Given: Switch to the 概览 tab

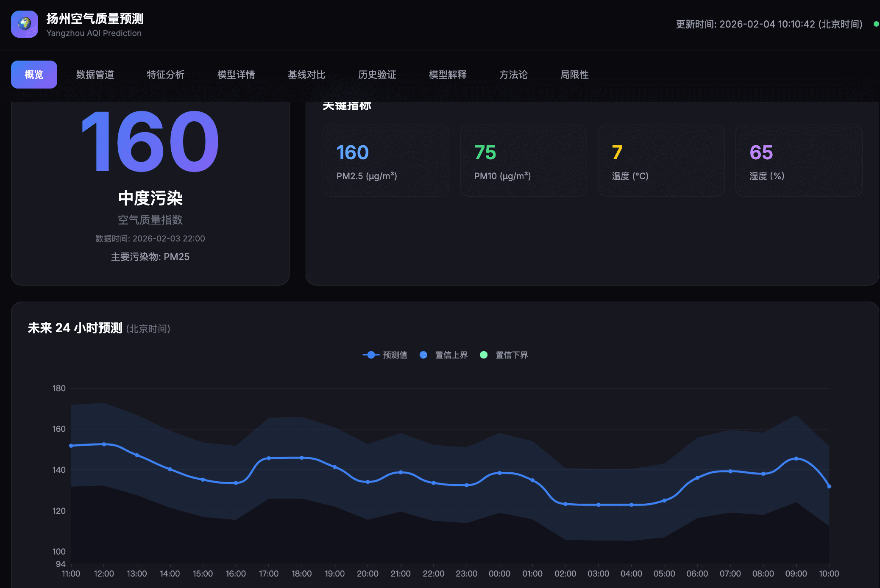Looking at the screenshot, I should (x=34, y=75).
